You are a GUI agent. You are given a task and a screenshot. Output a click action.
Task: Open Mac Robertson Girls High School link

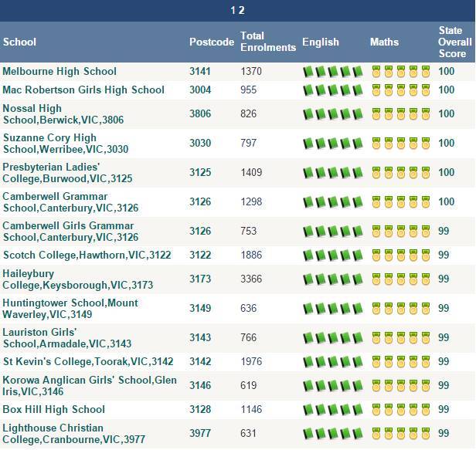click(x=83, y=90)
